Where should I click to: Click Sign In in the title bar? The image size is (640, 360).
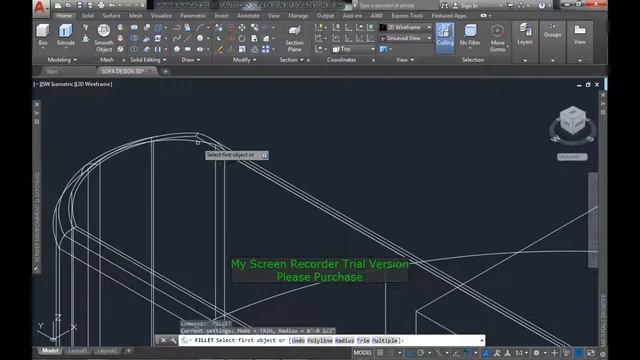coord(469,6)
